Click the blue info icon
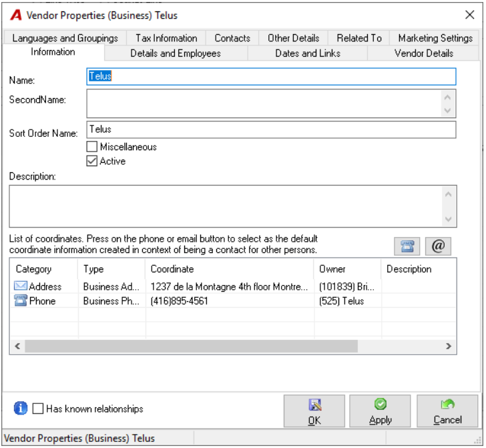 [21, 409]
